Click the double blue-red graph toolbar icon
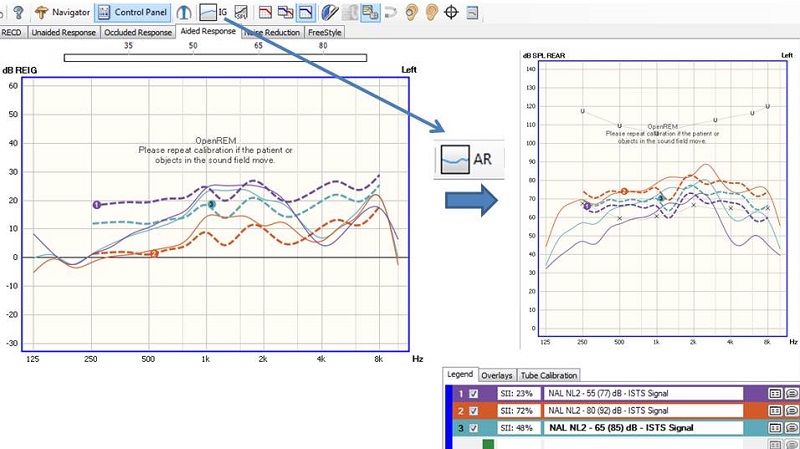 pos(285,12)
